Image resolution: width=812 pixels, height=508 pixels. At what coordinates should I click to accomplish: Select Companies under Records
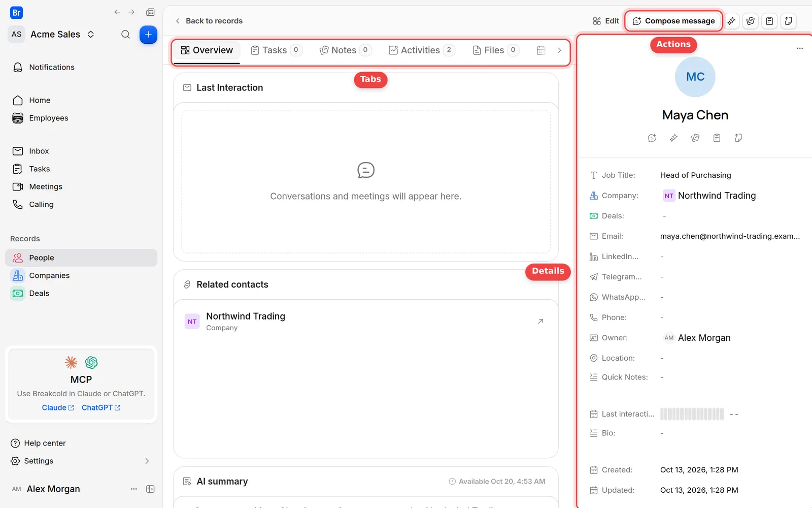(81, 275)
